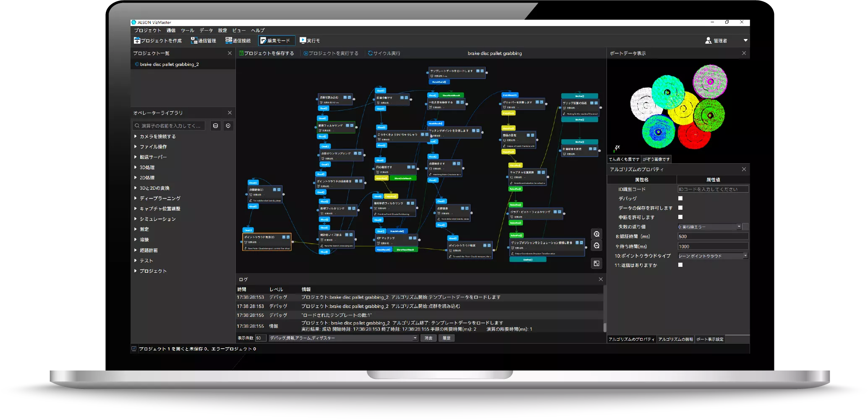This screenshot has height=420, width=868.
Task: Expand the 経路計画 category
Action: point(136,250)
